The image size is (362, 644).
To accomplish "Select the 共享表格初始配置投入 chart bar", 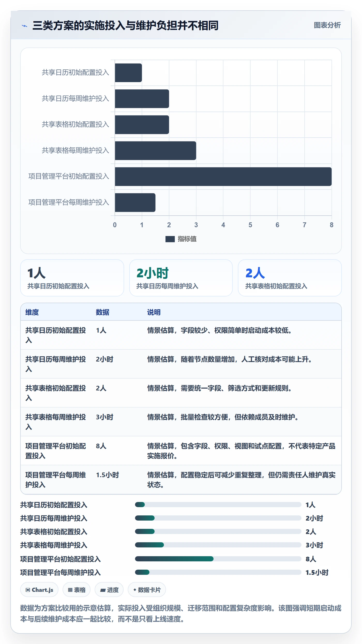I will point(142,125).
